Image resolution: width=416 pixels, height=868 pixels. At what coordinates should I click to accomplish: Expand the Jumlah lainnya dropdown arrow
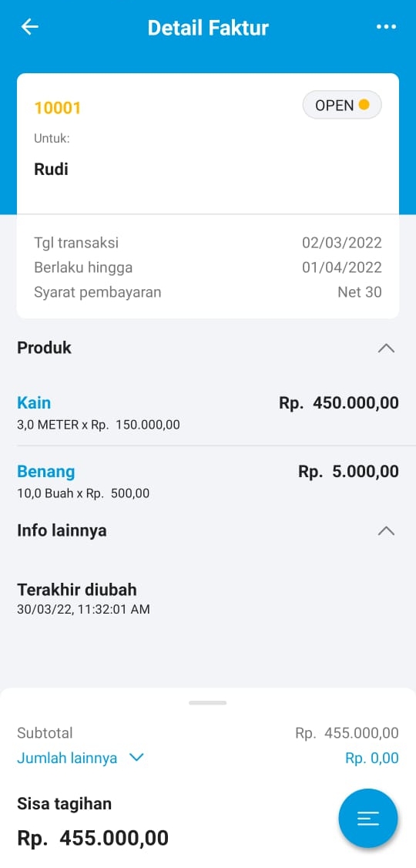136,758
